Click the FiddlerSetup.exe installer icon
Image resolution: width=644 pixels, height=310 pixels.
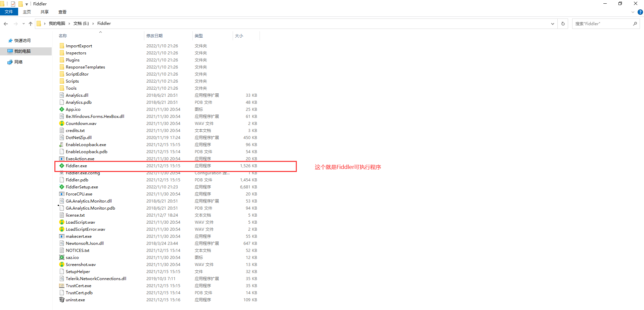(x=62, y=187)
